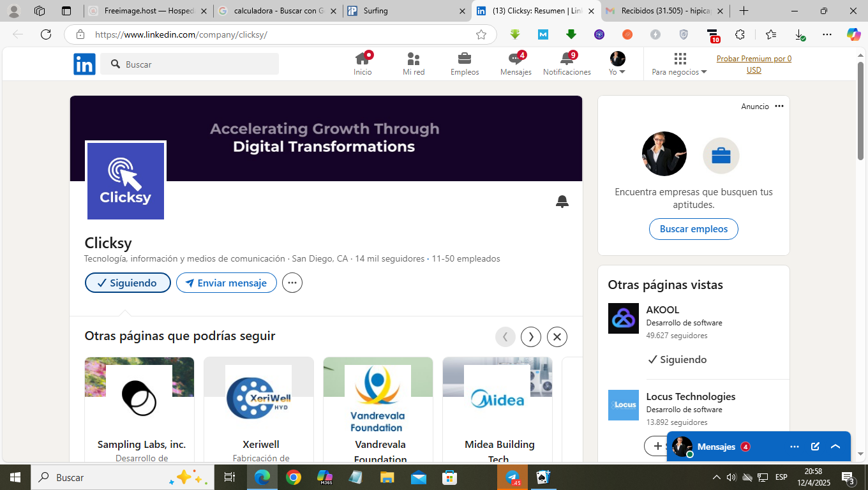Expand the Mensajes panel with chevron
The height and width of the screenshot is (490, 868).
835,447
